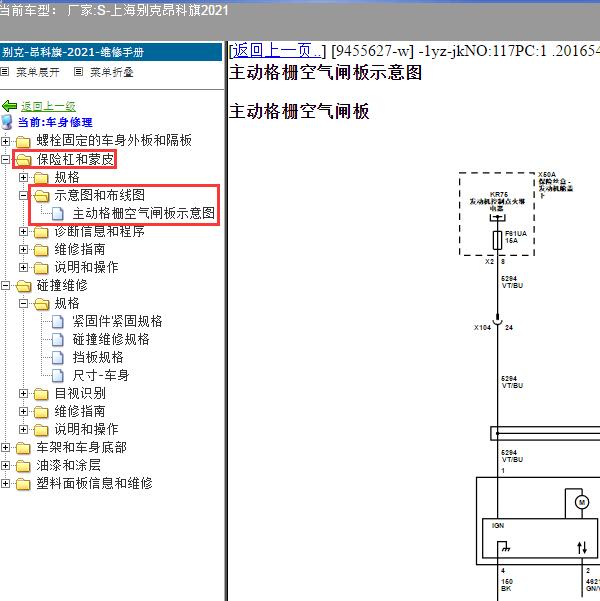The width and height of the screenshot is (600, 601).
Task: Open the 尺寸-车身 document
Action: click(x=101, y=375)
